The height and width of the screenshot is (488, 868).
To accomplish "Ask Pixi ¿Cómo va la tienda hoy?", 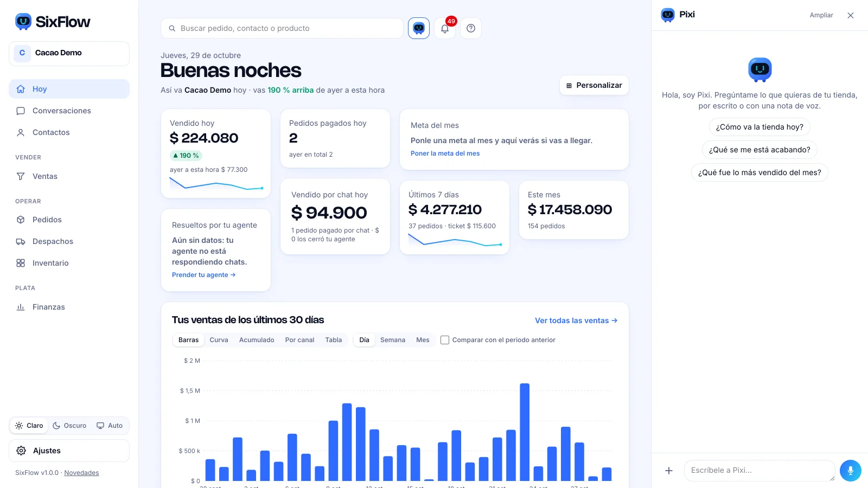I will pos(759,127).
